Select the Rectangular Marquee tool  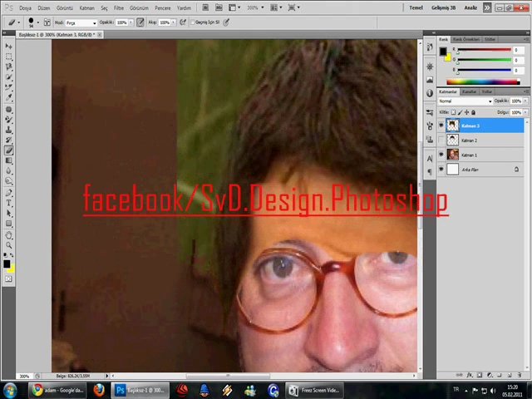[9, 57]
